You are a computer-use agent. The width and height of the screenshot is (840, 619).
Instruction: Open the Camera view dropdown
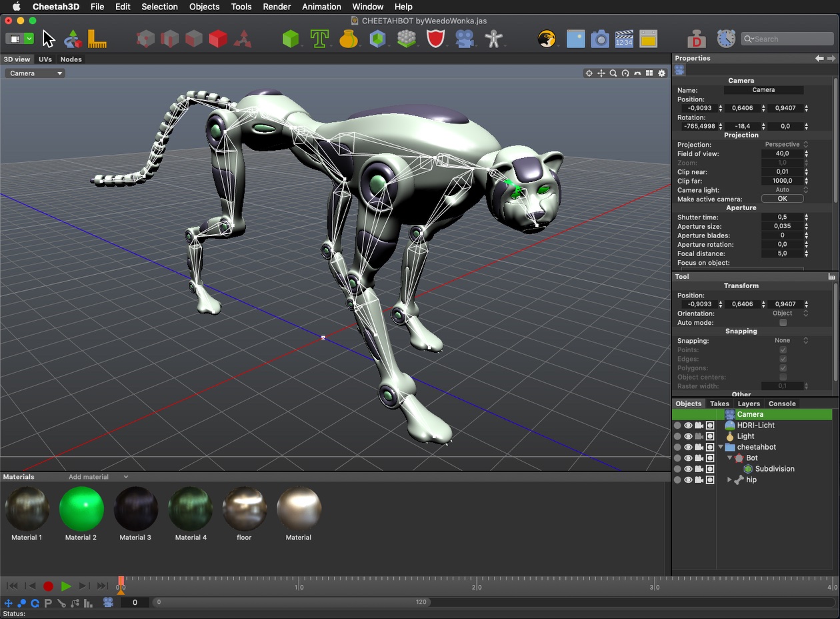click(35, 73)
